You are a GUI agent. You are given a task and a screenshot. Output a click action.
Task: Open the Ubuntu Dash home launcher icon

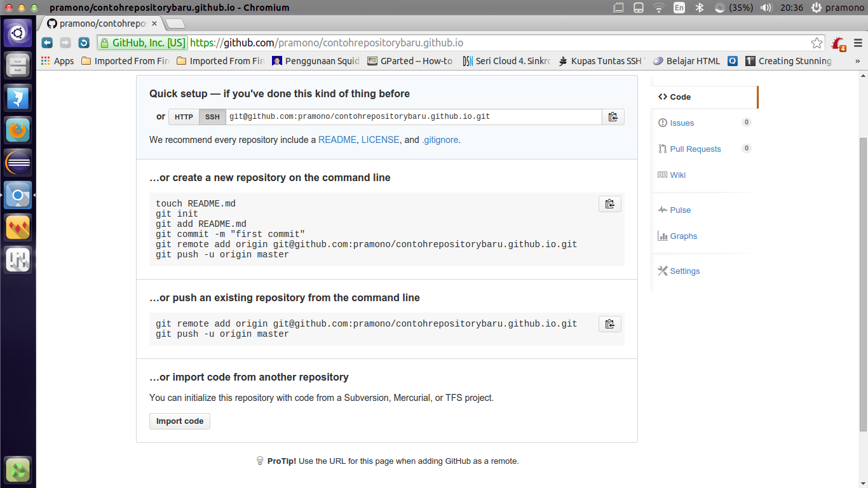coord(18,32)
